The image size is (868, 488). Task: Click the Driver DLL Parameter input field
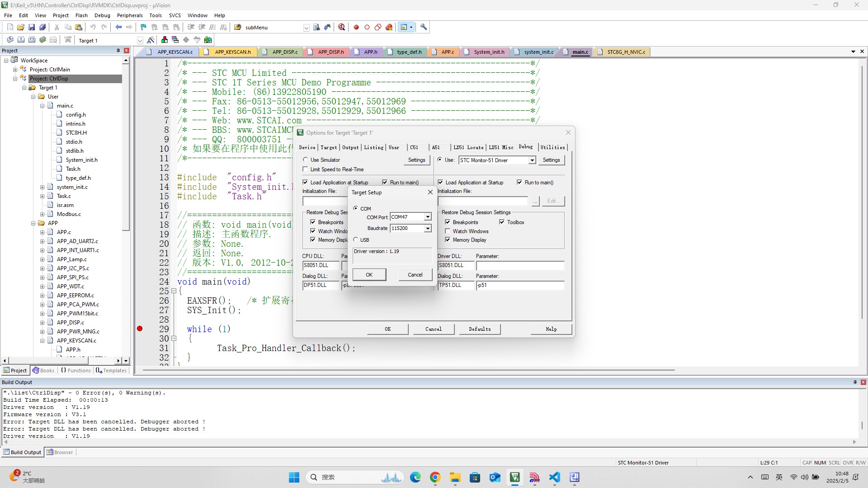520,265
